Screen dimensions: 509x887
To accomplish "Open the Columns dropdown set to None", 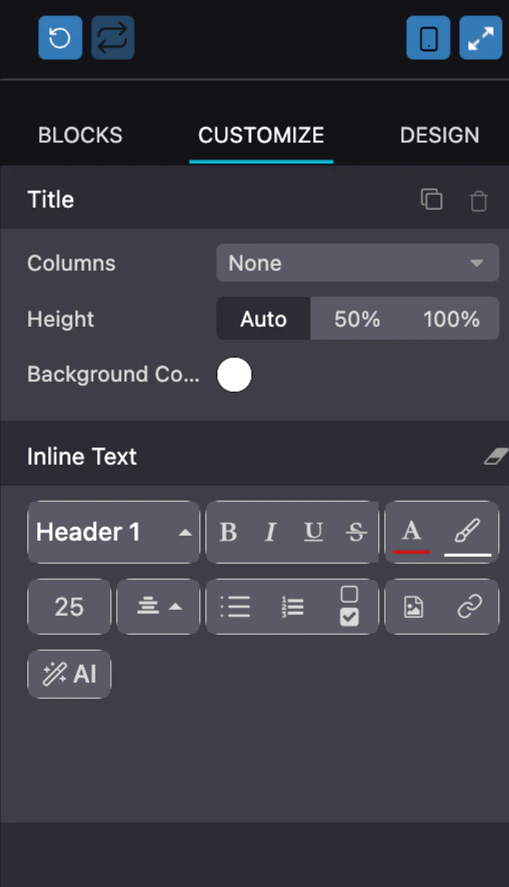I will pos(357,262).
